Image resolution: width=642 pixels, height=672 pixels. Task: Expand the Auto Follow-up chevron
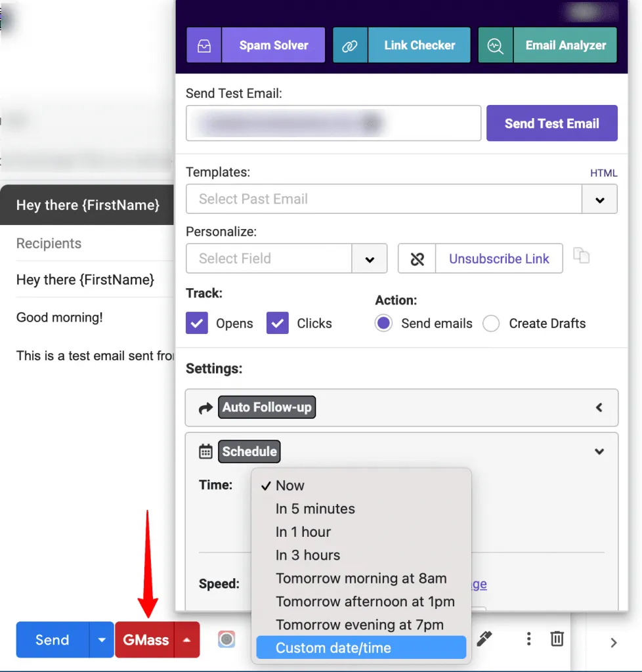tap(599, 408)
